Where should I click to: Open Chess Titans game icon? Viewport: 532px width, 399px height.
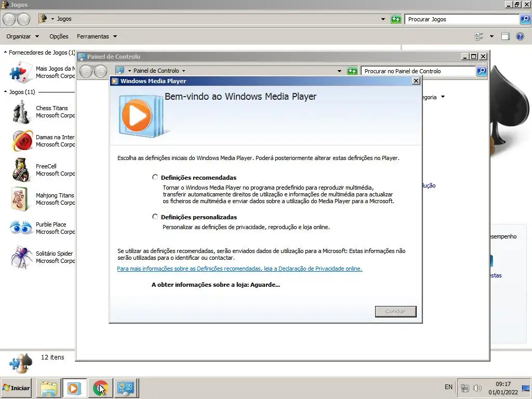(x=21, y=112)
